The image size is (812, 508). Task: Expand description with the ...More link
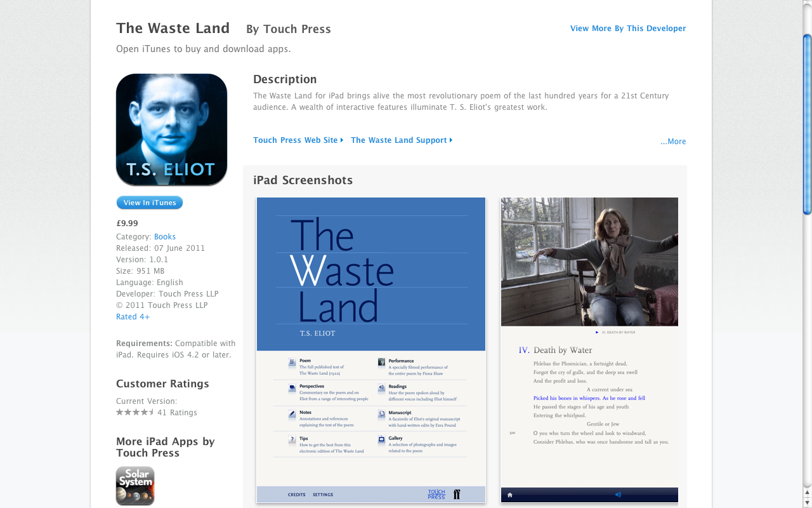point(673,142)
